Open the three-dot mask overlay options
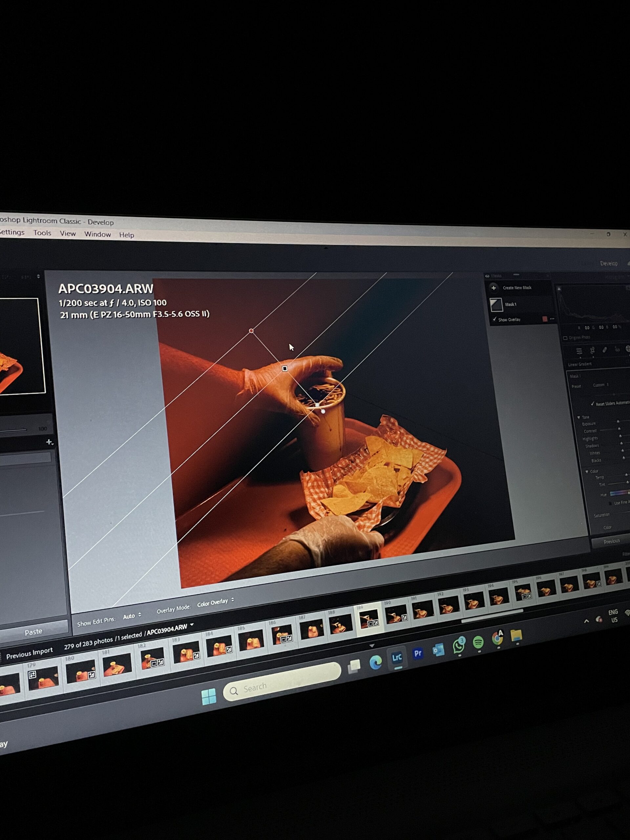The height and width of the screenshot is (840, 630). coord(552,319)
